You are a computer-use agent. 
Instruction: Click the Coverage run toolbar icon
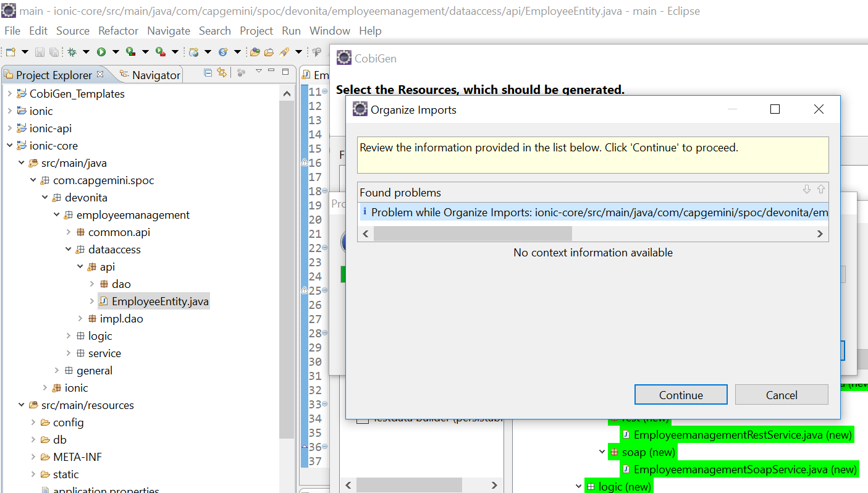pos(130,53)
